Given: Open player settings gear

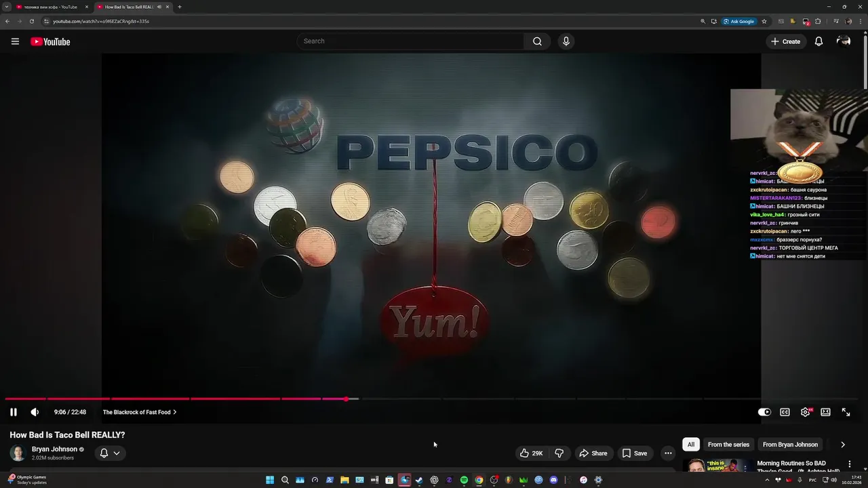Looking at the screenshot, I should coord(806,412).
